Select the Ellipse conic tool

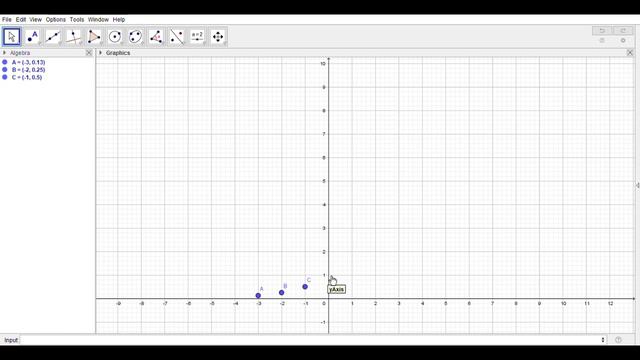tap(136, 37)
